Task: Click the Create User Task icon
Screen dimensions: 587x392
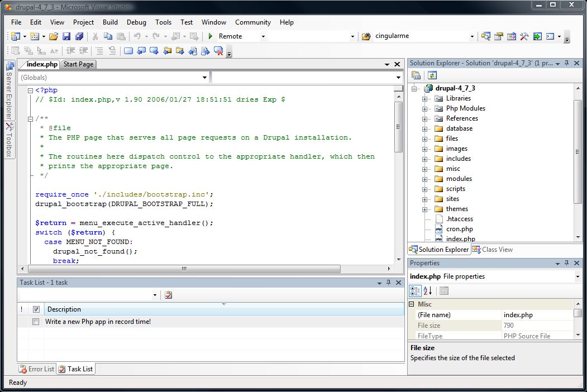Action: 169,295
